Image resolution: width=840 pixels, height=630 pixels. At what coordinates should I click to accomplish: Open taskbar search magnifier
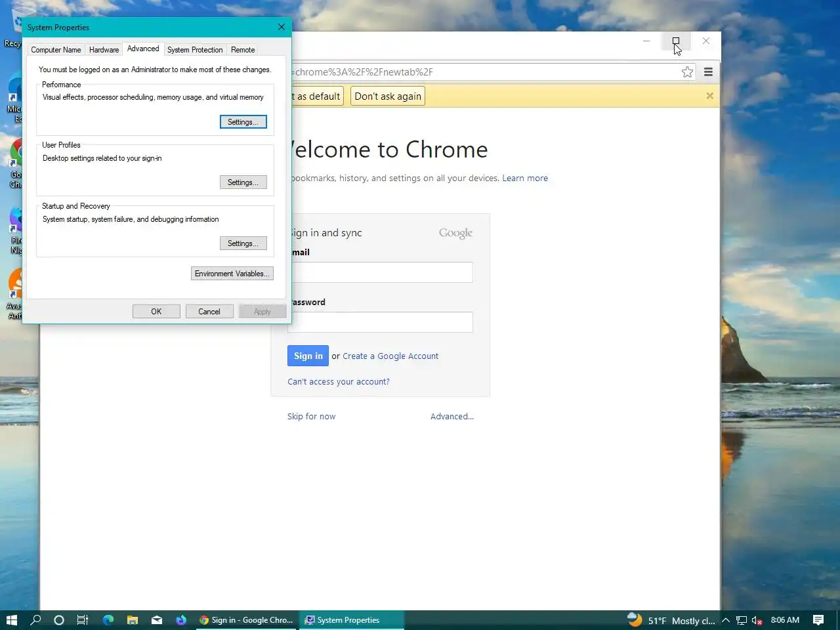click(35, 619)
